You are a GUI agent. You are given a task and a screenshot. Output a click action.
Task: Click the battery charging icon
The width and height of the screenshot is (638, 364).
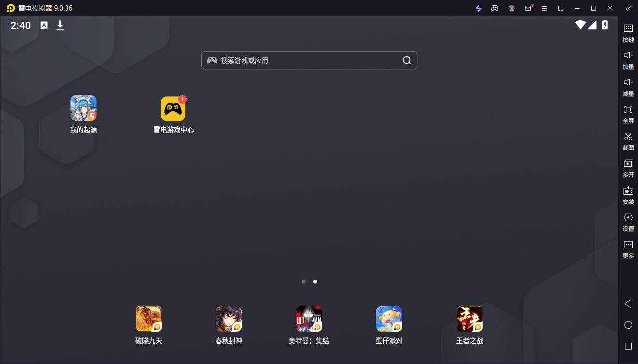pos(605,25)
